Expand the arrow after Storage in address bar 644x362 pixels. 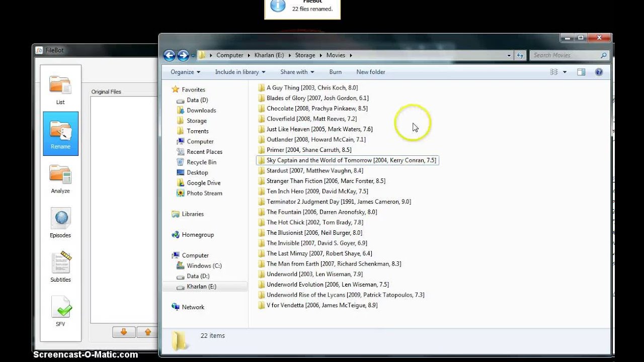click(x=320, y=55)
